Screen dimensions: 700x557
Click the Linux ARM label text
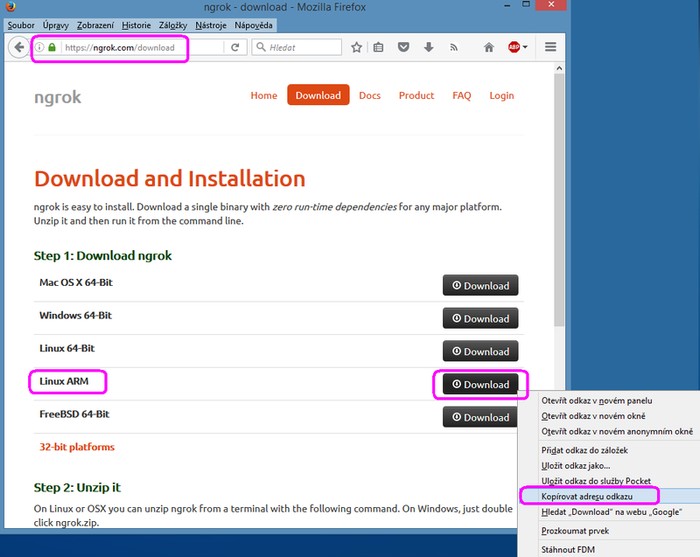point(64,381)
